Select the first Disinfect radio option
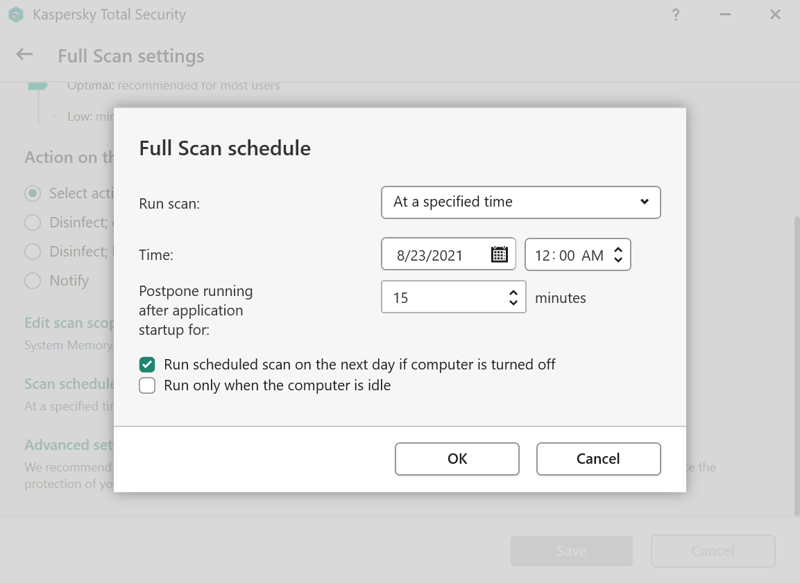 tap(33, 222)
